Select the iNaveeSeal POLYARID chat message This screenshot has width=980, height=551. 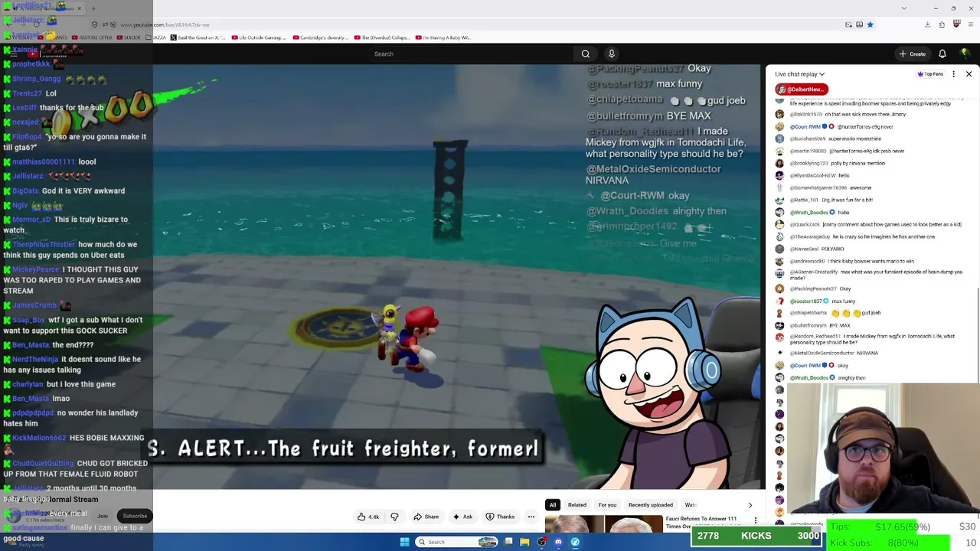(x=810, y=249)
